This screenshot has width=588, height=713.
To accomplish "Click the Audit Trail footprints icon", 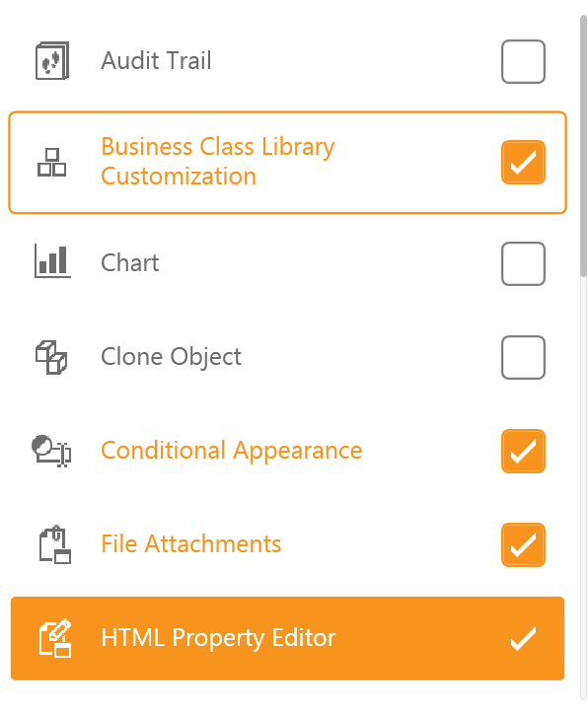I will click(52, 60).
